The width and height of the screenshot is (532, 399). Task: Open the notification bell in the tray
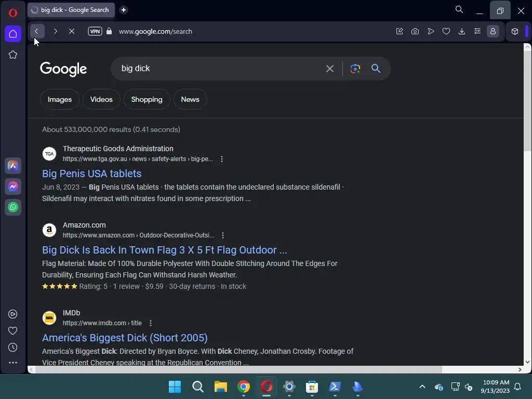coord(518,387)
